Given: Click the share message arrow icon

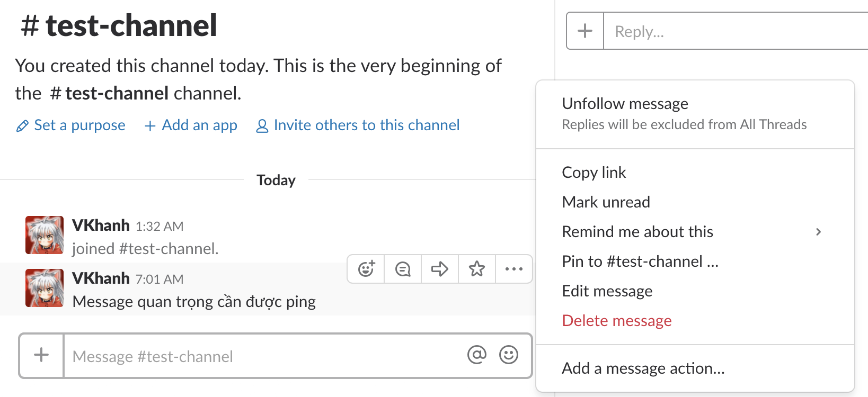Looking at the screenshot, I should [440, 269].
